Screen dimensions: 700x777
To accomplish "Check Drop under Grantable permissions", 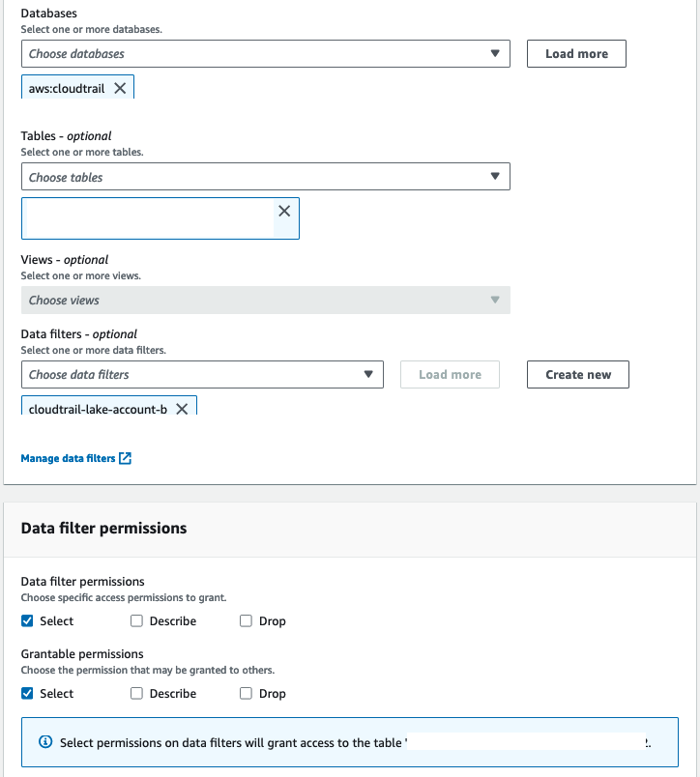I will [x=246, y=693].
